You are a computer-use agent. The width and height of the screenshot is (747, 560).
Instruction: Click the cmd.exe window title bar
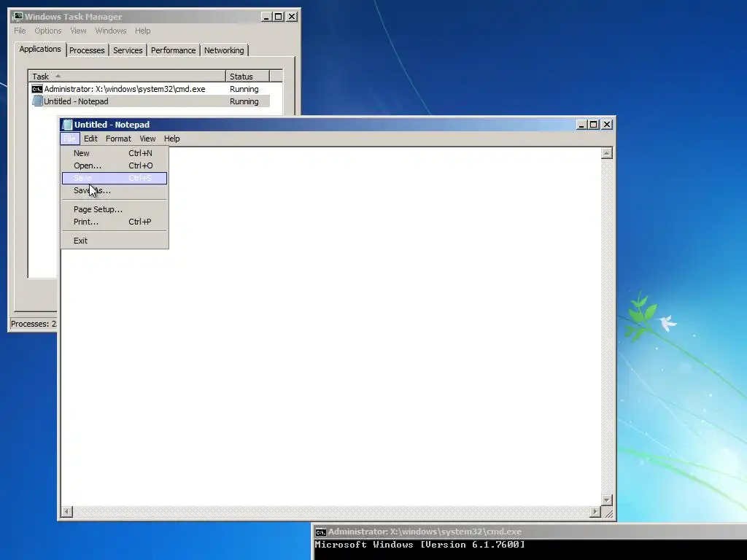(x=530, y=532)
